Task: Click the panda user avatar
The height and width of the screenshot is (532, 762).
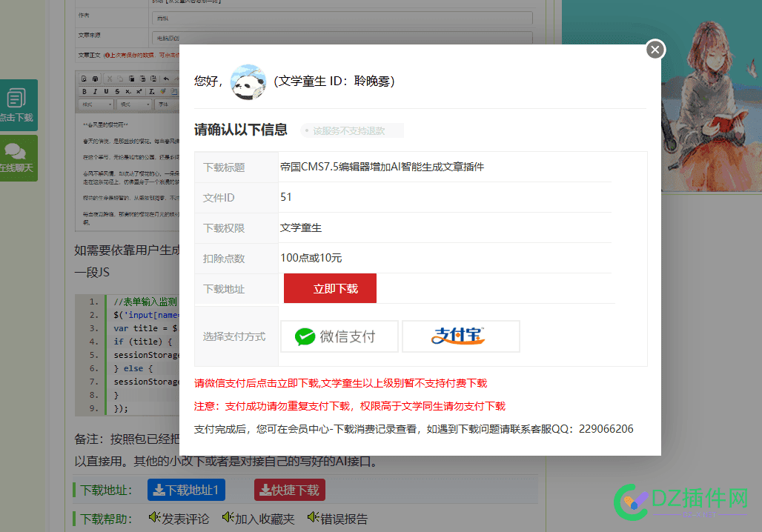Action: [248, 82]
